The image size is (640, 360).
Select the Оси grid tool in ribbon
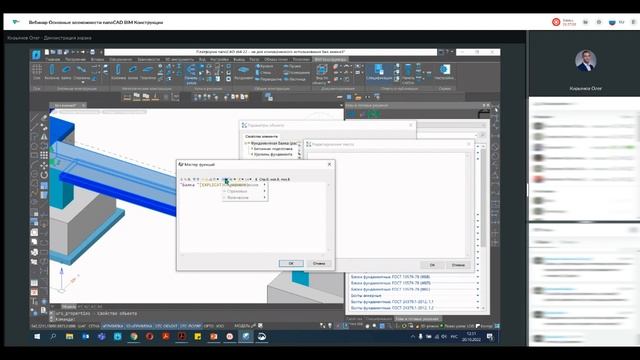click(x=37, y=71)
